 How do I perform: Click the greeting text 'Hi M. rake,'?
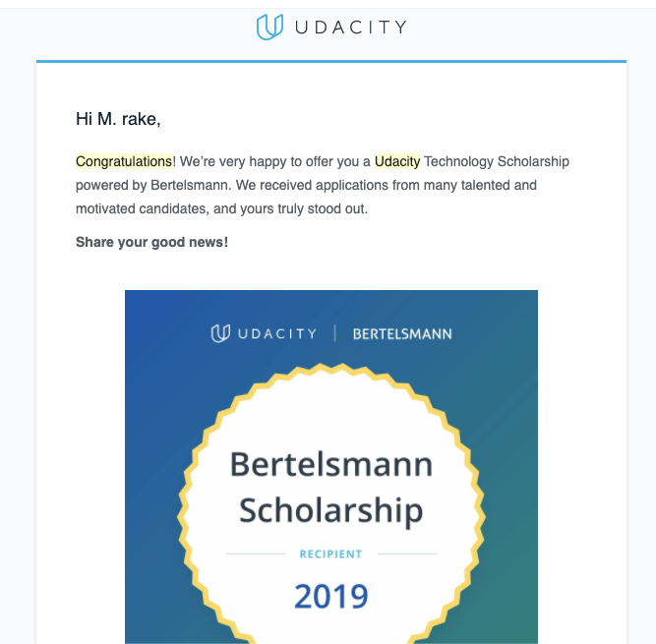coord(118,119)
